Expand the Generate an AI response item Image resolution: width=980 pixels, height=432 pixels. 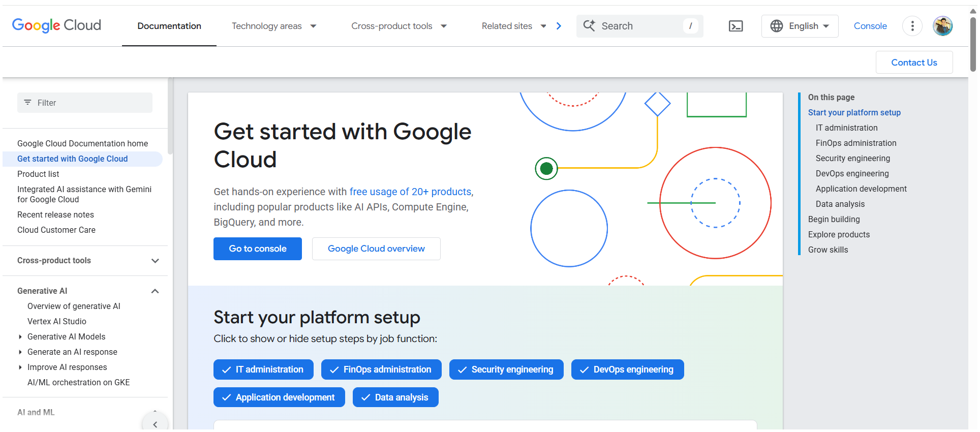pyautogui.click(x=20, y=352)
